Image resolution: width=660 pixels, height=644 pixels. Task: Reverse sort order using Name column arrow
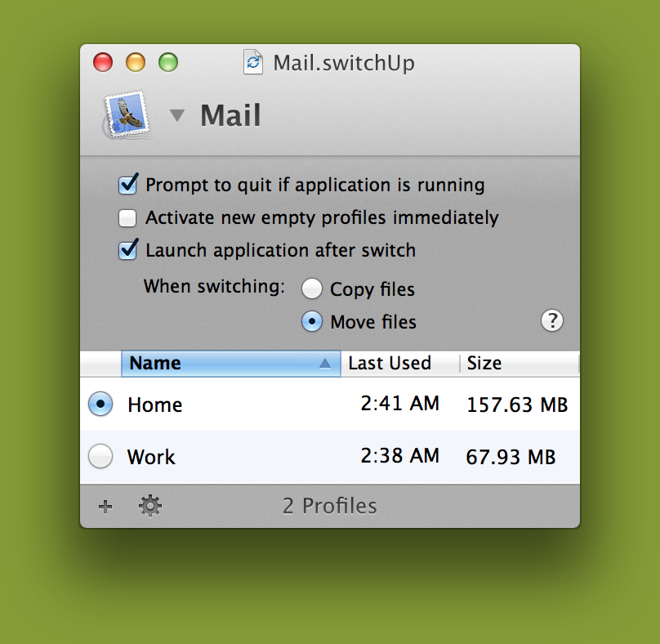326,364
